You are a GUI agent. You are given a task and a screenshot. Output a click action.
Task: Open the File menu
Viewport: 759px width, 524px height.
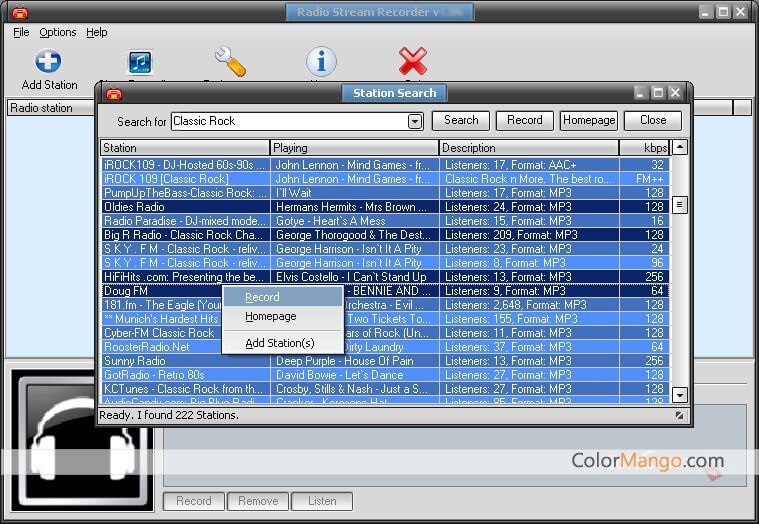point(21,32)
